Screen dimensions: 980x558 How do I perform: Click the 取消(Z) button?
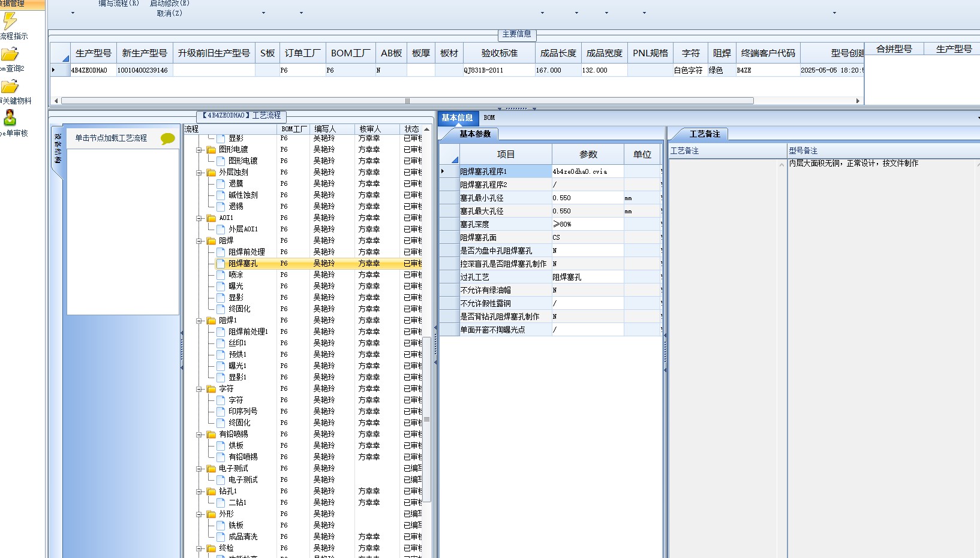click(x=170, y=13)
